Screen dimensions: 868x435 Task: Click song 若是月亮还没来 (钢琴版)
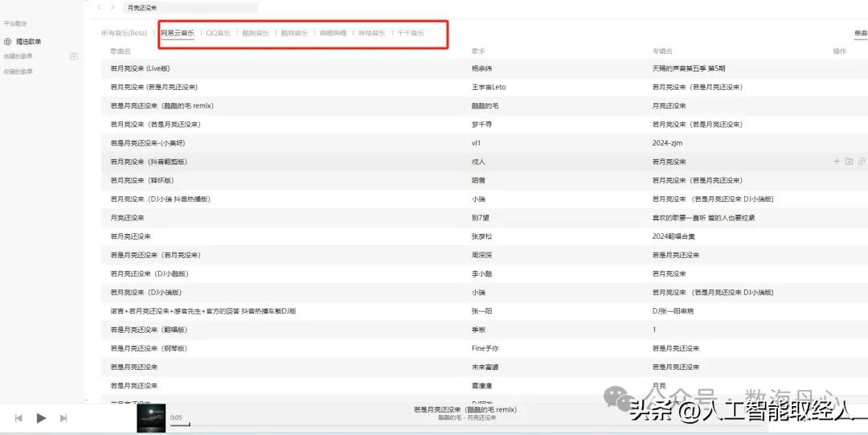[149, 348]
